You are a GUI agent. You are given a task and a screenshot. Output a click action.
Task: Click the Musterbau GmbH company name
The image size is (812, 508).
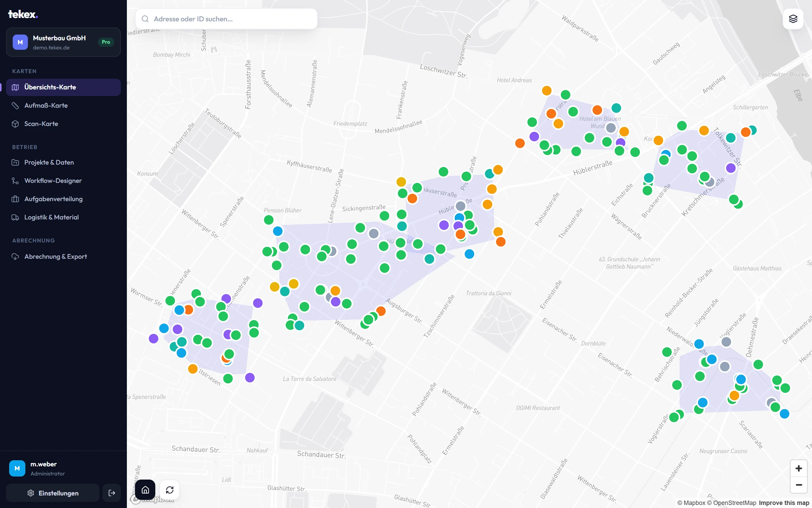pos(59,38)
